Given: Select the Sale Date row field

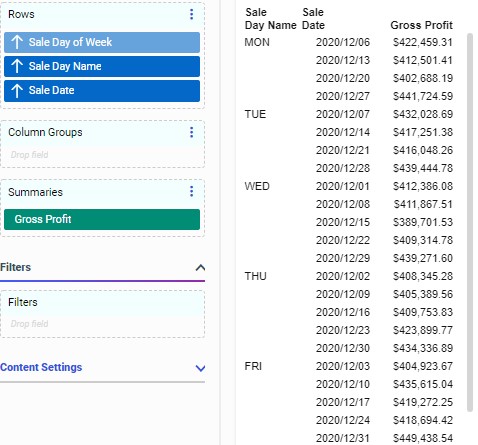Looking at the screenshot, I should (102, 90).
